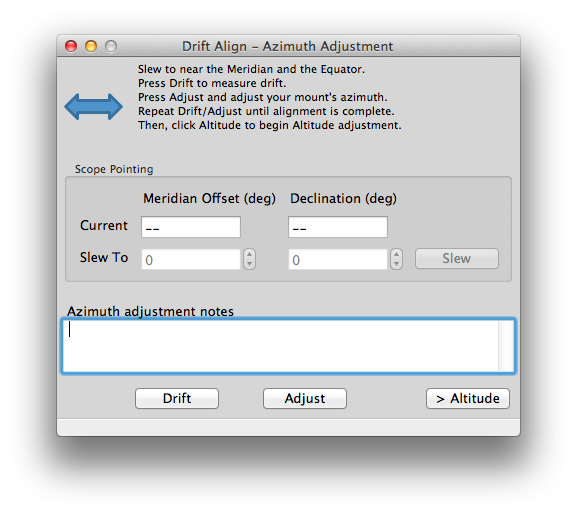The width and height of the screenshot is (577, 515).
Task: Decrease the Meridian Offset Slew To value
Action: point(249,264)
